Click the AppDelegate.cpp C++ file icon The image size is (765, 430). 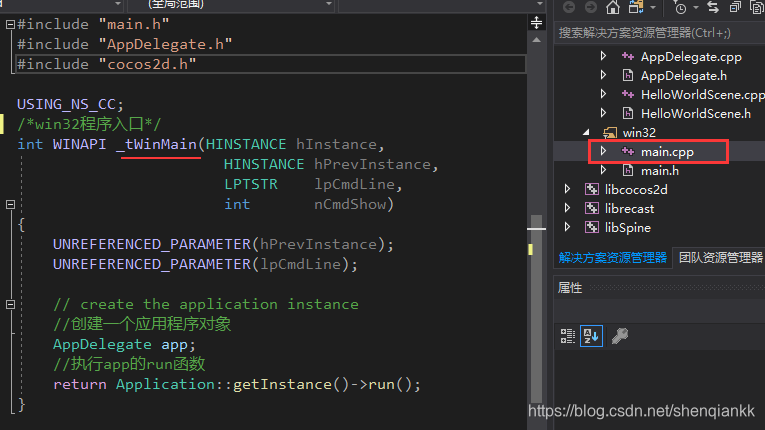[x=627, y=57]
